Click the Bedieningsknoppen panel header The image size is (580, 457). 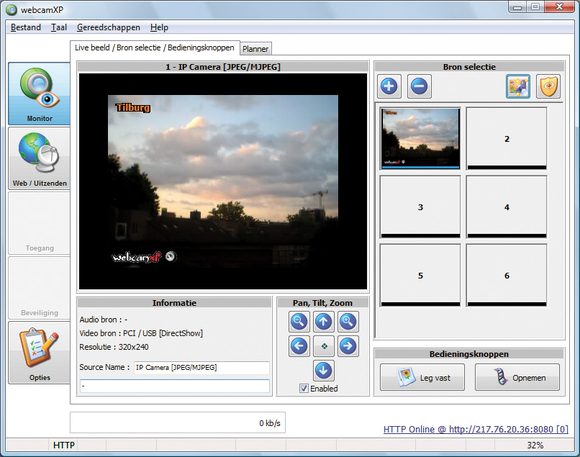click(x=469, y=354)
